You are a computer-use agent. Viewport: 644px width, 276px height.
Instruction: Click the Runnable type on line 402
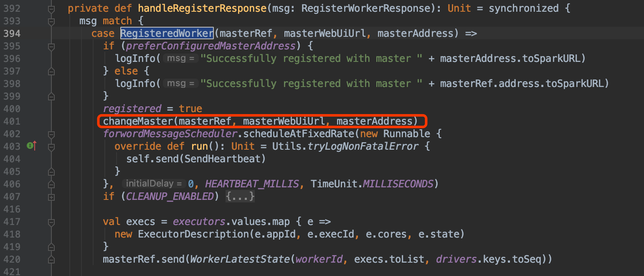[x=407, y=134]
